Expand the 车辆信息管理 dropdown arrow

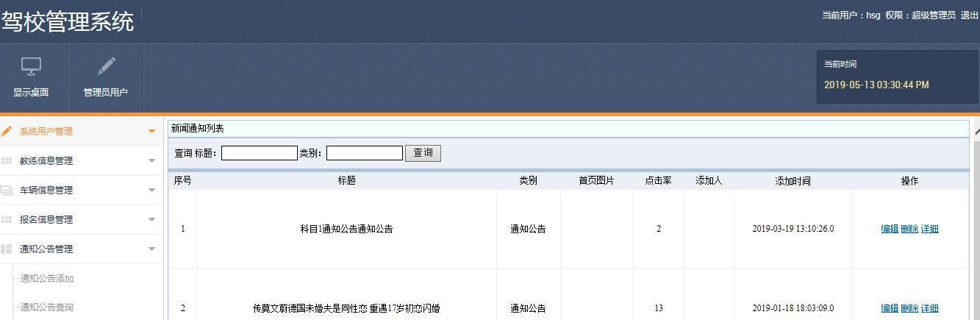152,191
